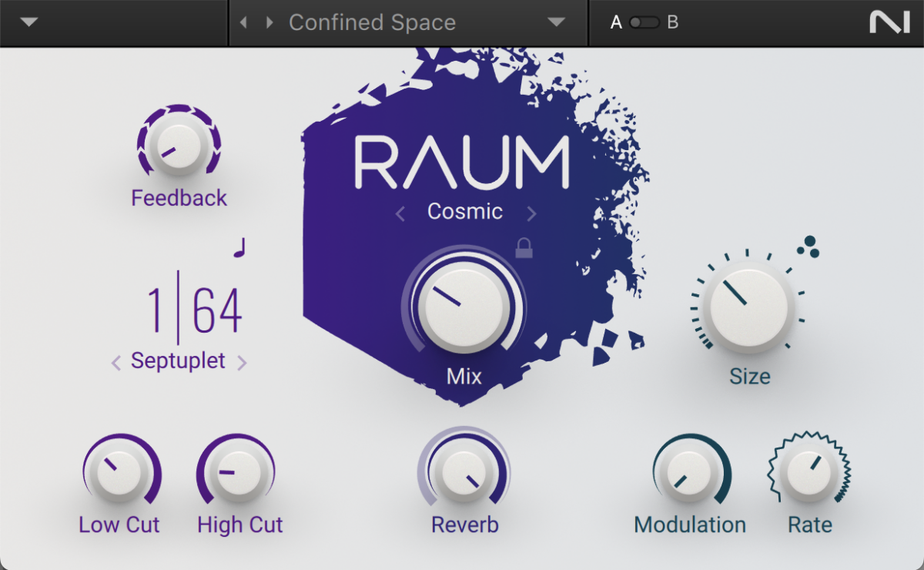Click the Low Cut label
924x570 pixels.
[119, 525]
